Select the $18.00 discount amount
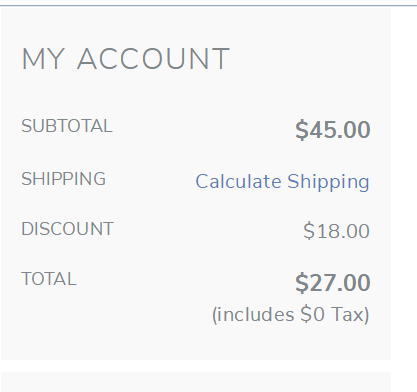Image resolution: width=417 pixels, height=392 pixels. pos(336,231)
